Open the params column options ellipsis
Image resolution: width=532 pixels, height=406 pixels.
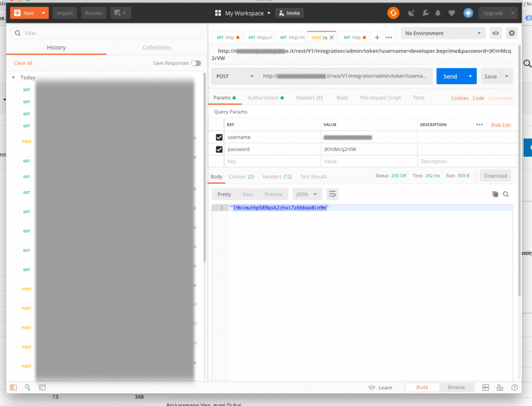coord(480,125)
